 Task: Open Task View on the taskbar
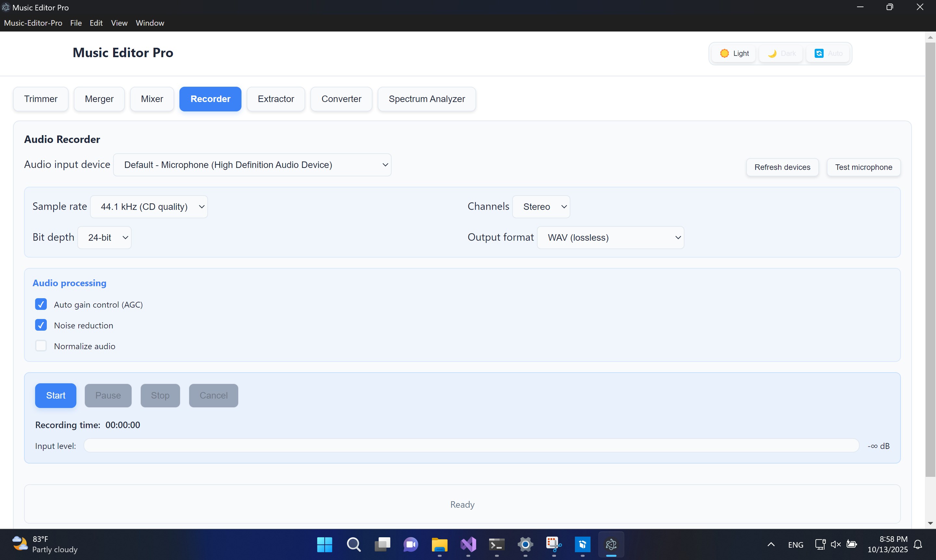click(382, 544)
